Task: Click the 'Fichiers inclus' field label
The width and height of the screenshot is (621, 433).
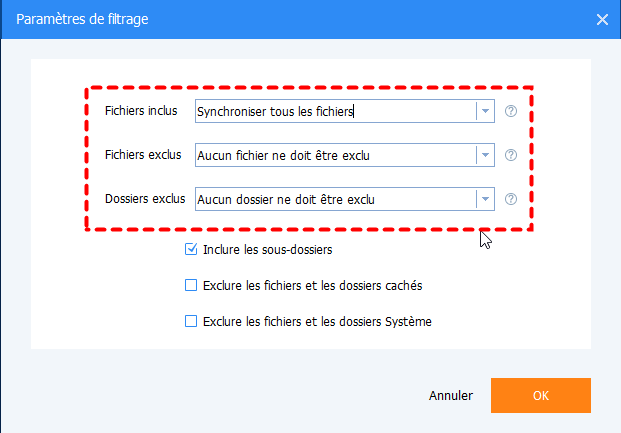Action: pos(141,111)
